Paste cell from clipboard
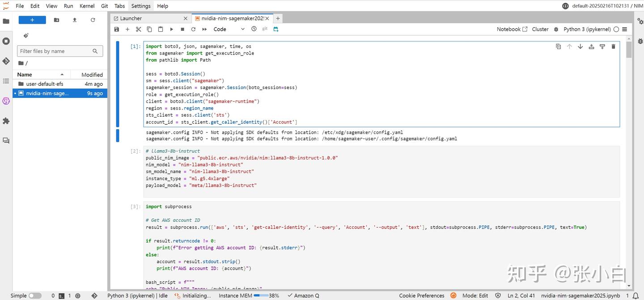Viewport: 644px width, 300px height. point(161,29)
